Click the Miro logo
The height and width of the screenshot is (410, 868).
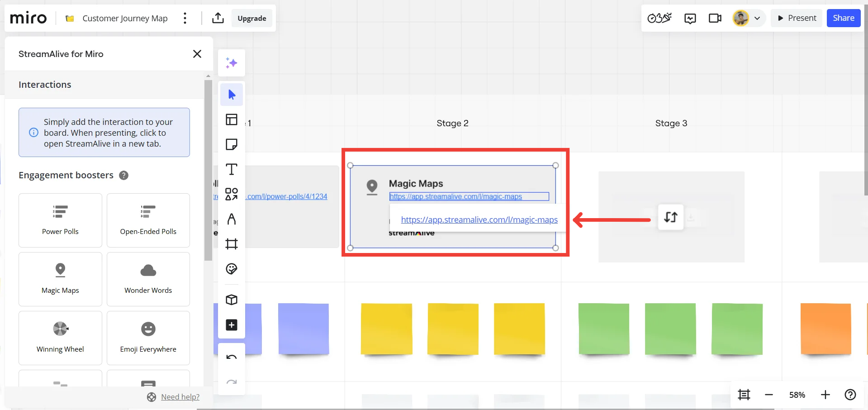tap(28, 18)
